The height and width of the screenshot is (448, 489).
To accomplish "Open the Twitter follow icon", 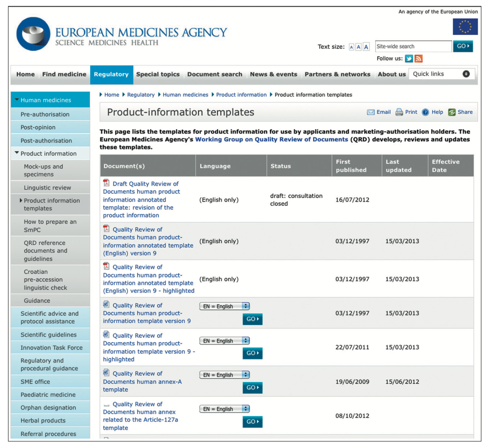I will click(409, 59).
